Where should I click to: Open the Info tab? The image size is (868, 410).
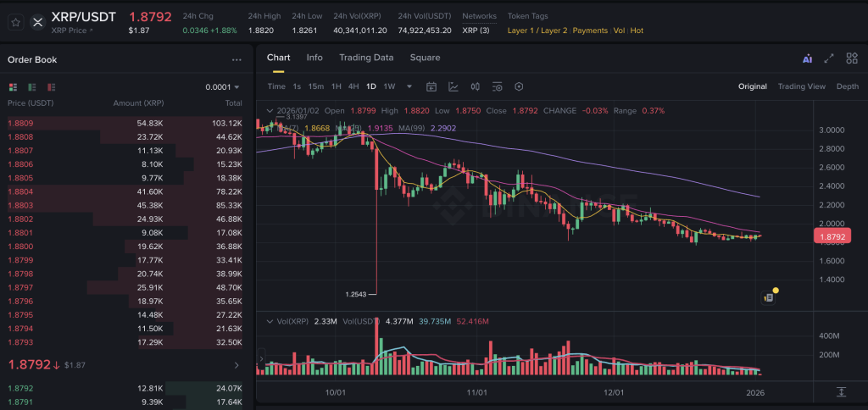[x=314, y=58]
